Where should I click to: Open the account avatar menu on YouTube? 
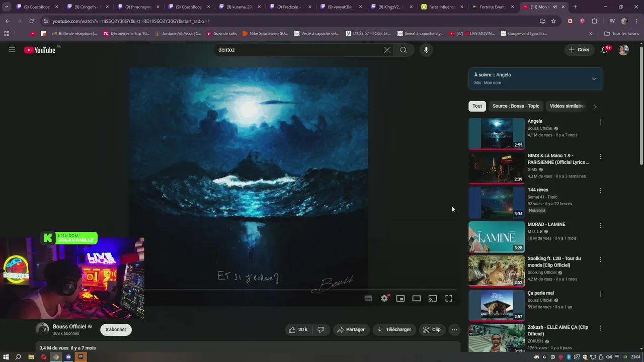point(623,50)
